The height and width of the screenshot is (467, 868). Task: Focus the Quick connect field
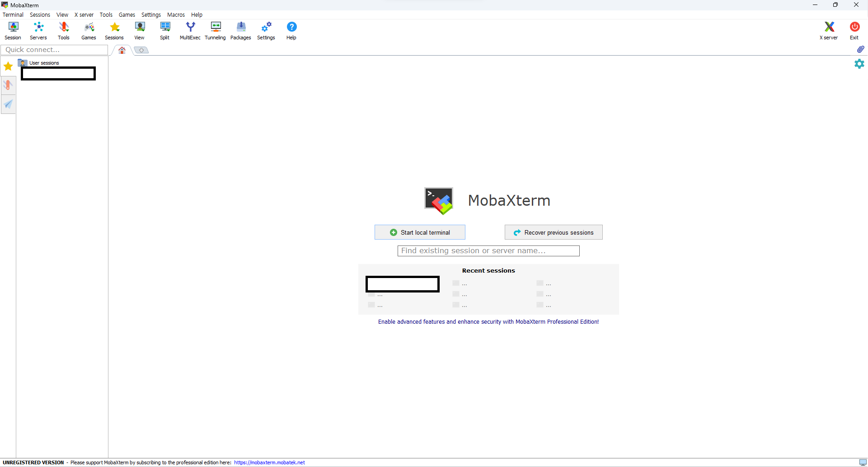tap(54, 50)
